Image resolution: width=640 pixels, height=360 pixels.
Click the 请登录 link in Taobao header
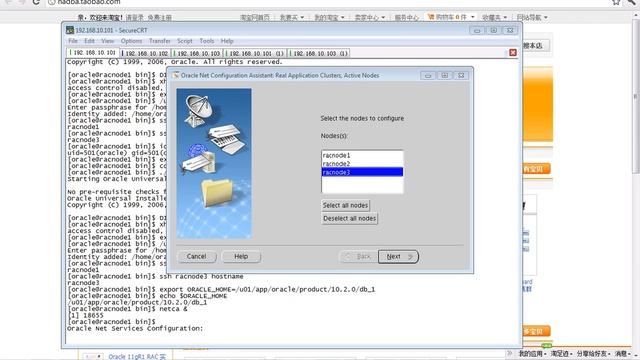tap(134, 18)
